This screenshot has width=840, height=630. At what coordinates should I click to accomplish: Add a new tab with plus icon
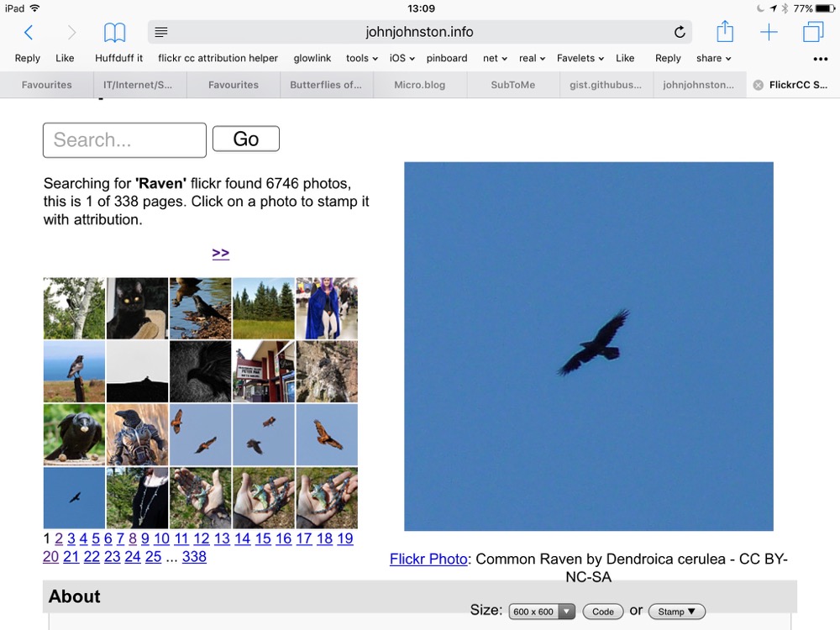(x=769, y=32)
